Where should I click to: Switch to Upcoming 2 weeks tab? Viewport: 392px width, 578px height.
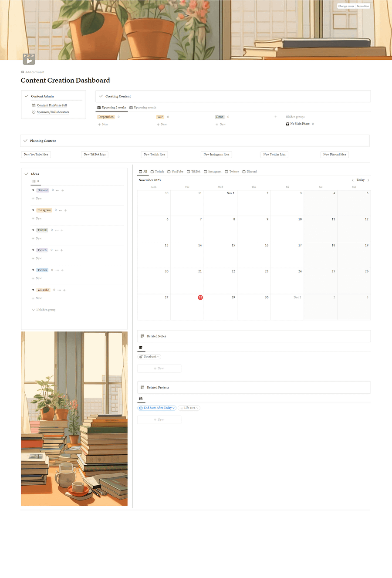(x=112, y=108)
